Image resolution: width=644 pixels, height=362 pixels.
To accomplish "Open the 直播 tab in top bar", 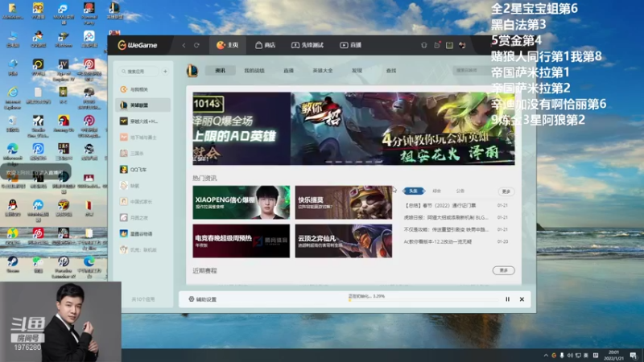I will click(351, 45).
